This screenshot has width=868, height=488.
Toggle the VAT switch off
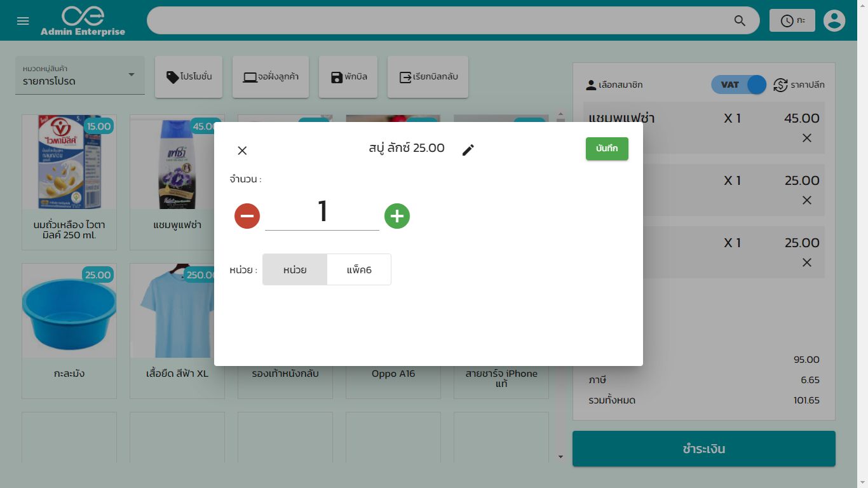click(739, 84)
